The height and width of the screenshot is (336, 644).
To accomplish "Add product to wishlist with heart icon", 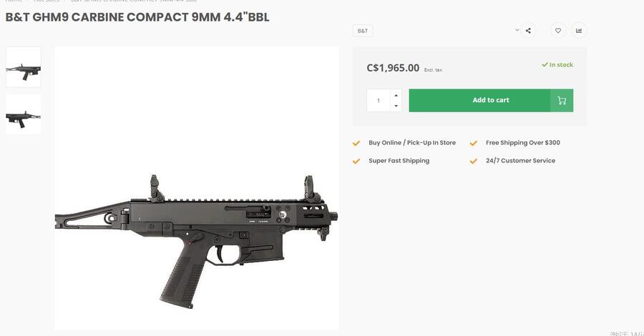I will pyautogui.click(x=558, y=31).
